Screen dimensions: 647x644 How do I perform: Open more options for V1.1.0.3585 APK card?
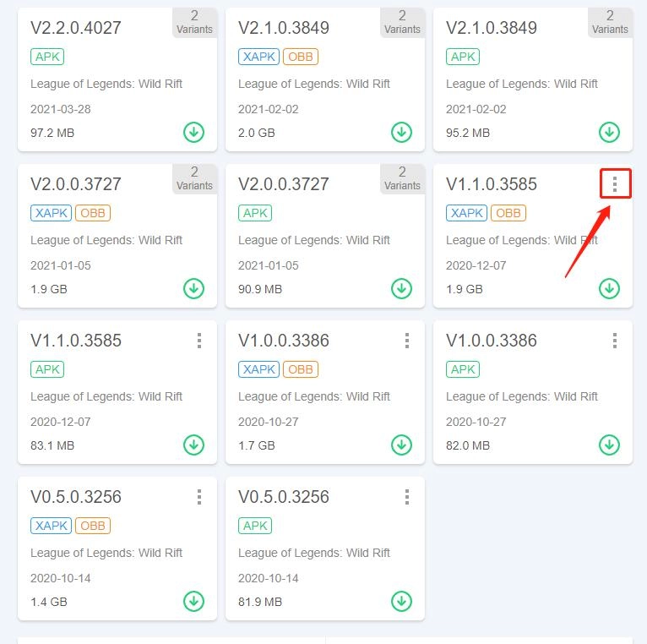tap(199, 341)
